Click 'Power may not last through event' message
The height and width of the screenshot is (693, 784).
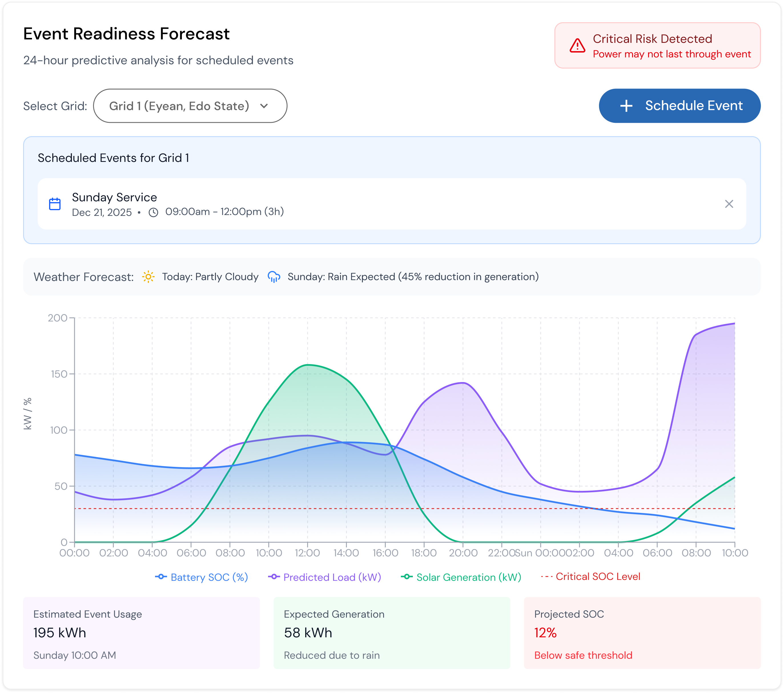672,54
